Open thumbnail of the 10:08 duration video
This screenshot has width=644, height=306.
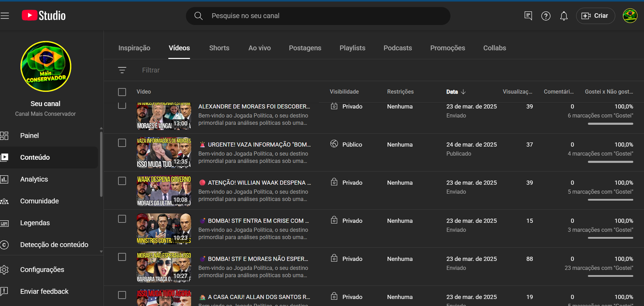[164, 191]
